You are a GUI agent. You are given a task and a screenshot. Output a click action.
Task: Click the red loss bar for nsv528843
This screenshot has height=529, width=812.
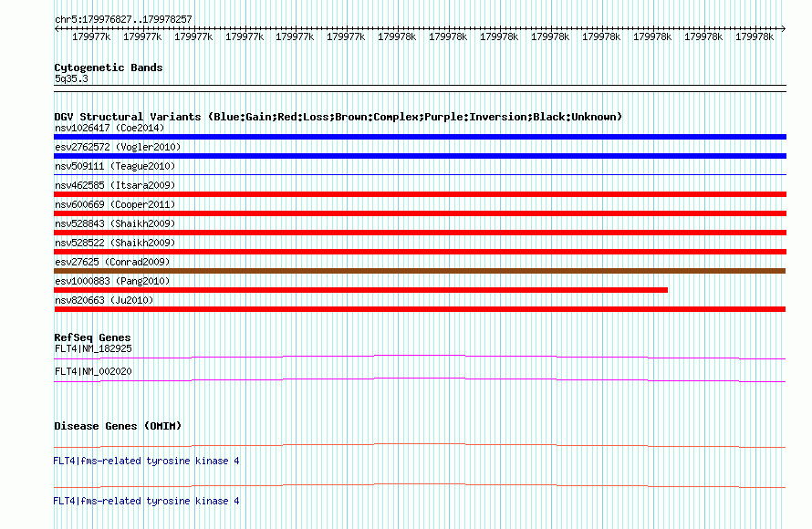[420, 233]
